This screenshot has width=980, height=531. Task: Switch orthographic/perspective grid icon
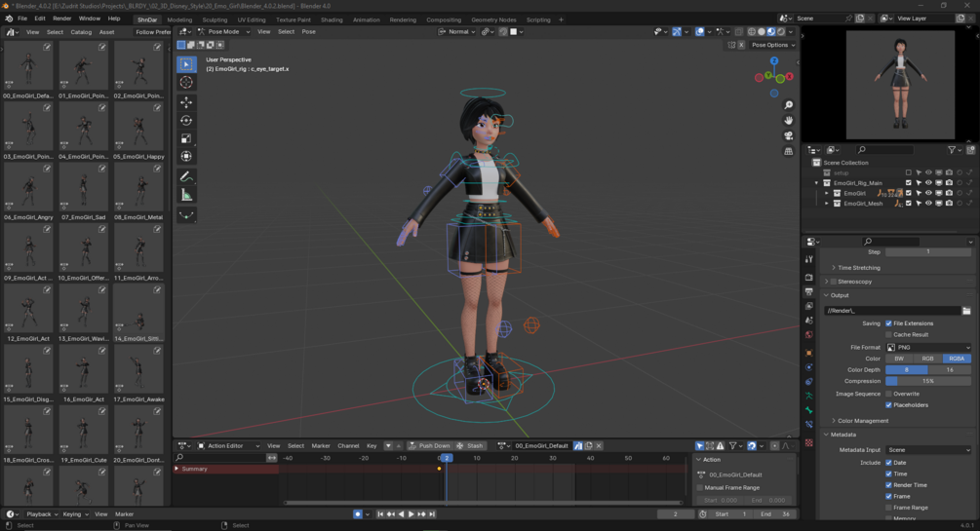[x=789, y=151]
